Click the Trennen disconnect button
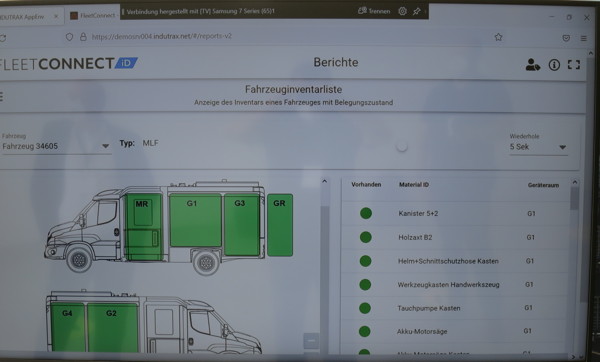 click(373, 11)
